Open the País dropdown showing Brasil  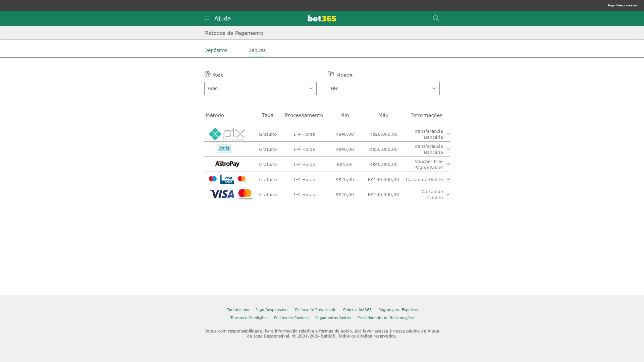(x=260, y=88)
